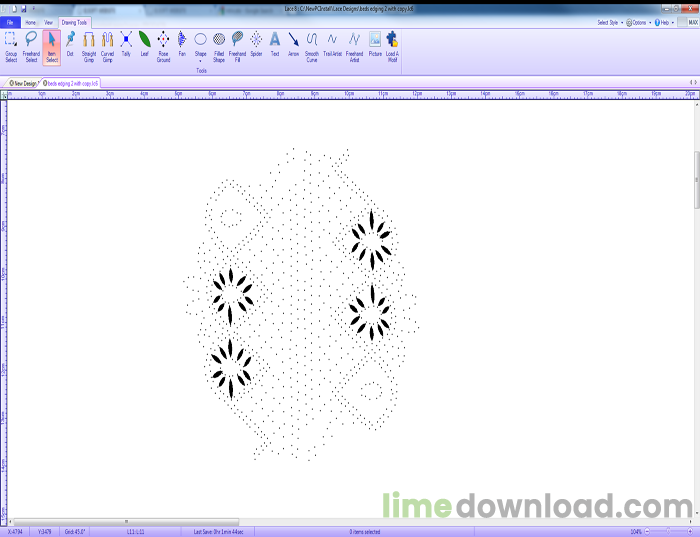
Task: Click the MAX button
Action: tap(688, 22)
